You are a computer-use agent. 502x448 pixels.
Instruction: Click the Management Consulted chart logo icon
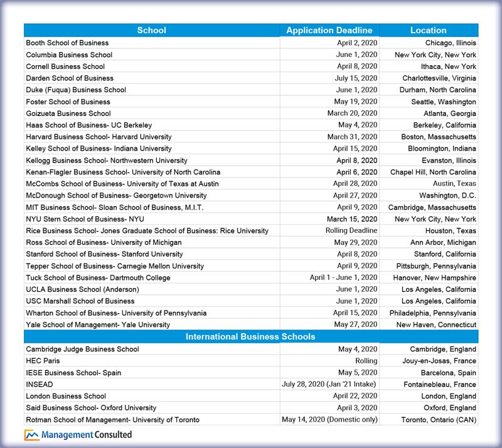click(x=32, y=435)
